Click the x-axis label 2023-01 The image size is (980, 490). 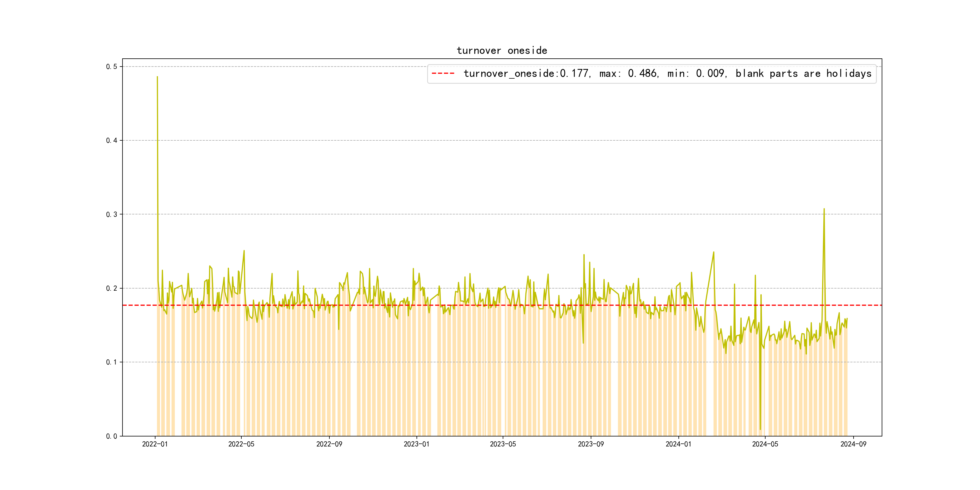coord(416,444)
